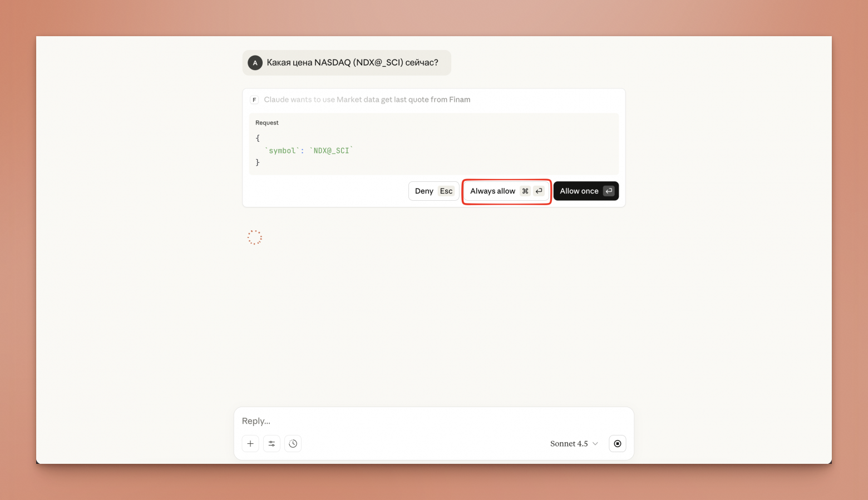Viewport: 868px width, 500px height.
Task: Click the Deny button
Action: point(434,191)
